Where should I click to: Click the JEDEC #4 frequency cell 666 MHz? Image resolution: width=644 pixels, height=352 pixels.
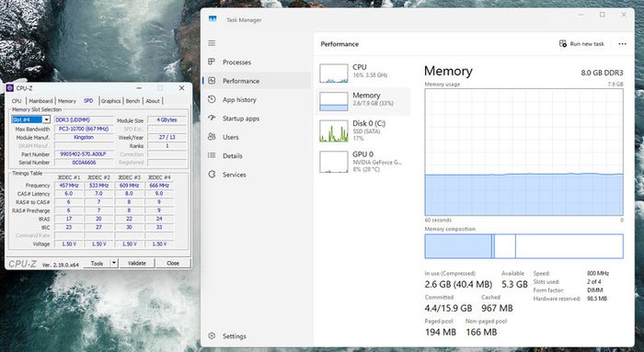pyautogui.click(x=159, y=186)
